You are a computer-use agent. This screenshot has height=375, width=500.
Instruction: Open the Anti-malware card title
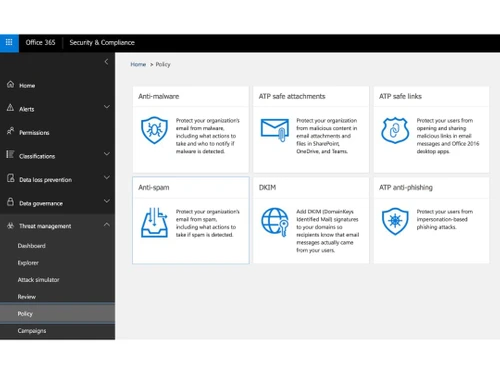(x=159, y=96)
